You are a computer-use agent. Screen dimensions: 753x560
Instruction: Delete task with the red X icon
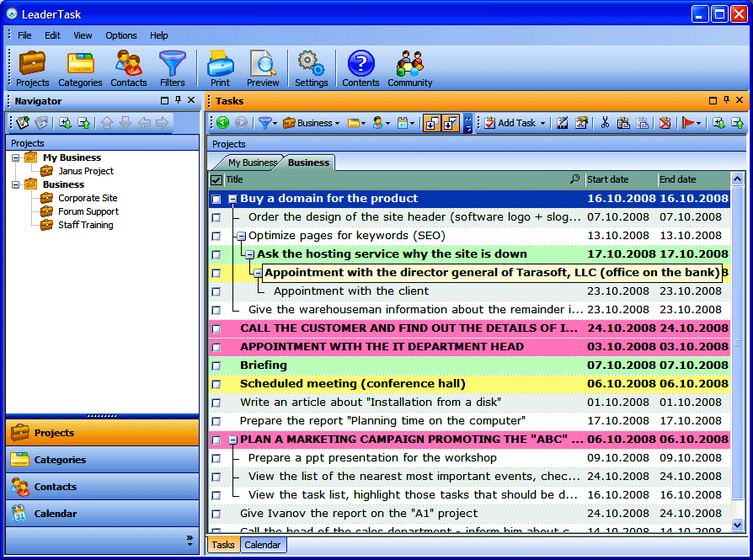tap(665, 123)
